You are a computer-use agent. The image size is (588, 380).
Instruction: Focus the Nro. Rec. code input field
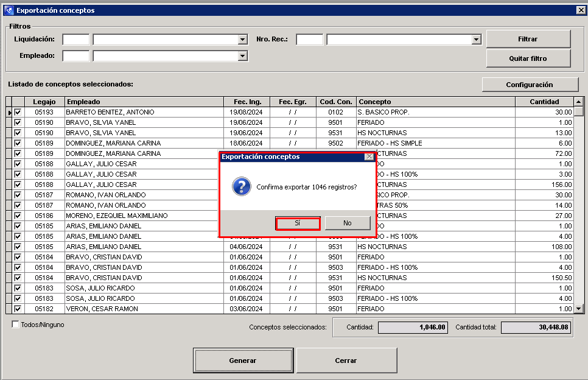(x=309, y=40)
